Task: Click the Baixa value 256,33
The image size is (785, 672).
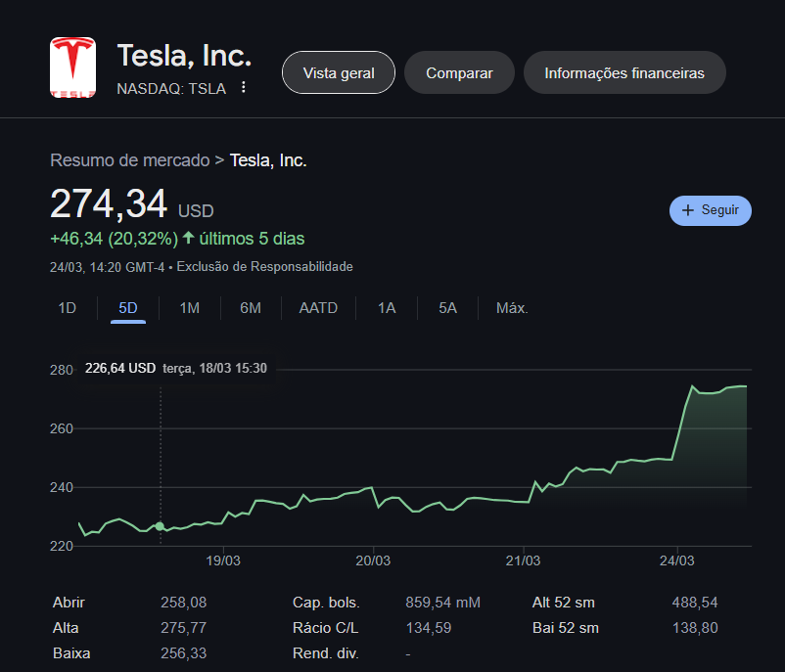Action: click(x=183, y=653)
